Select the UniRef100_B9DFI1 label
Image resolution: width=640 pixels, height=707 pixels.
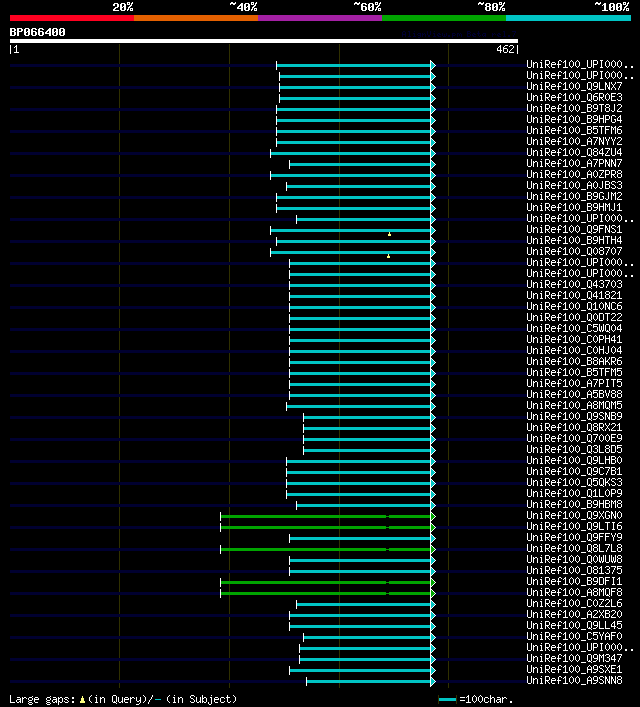pos(574,582)
